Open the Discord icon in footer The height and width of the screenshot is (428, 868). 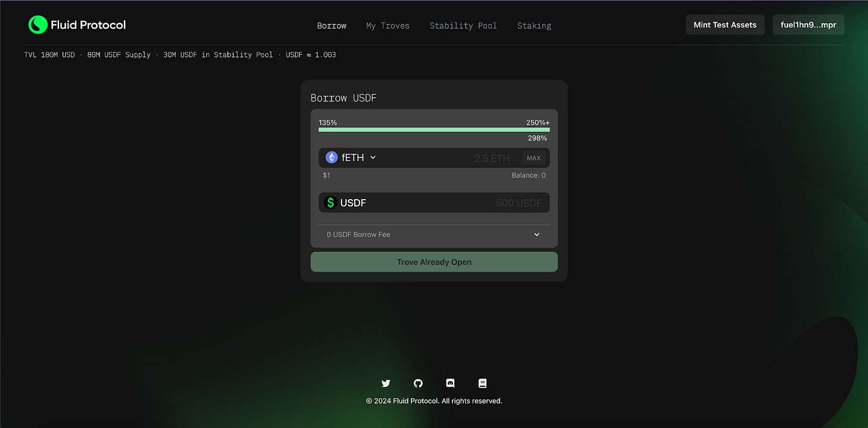point(450,383)
